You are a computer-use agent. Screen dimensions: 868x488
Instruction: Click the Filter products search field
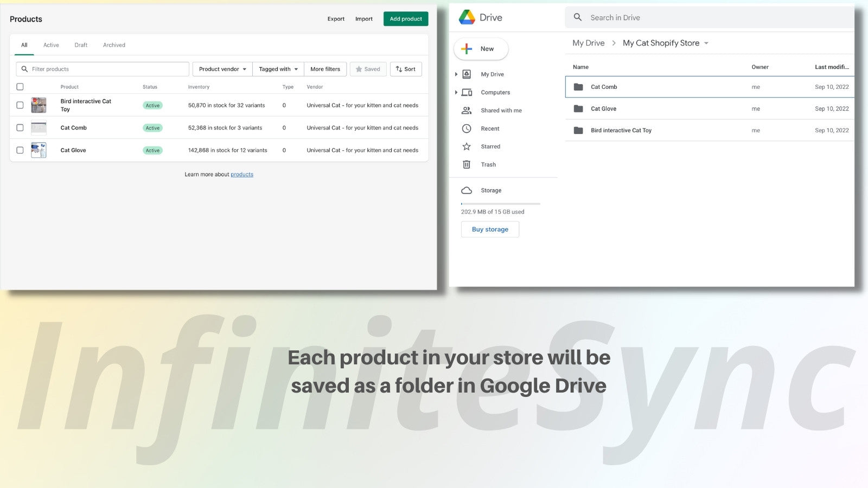click(103, 69)
